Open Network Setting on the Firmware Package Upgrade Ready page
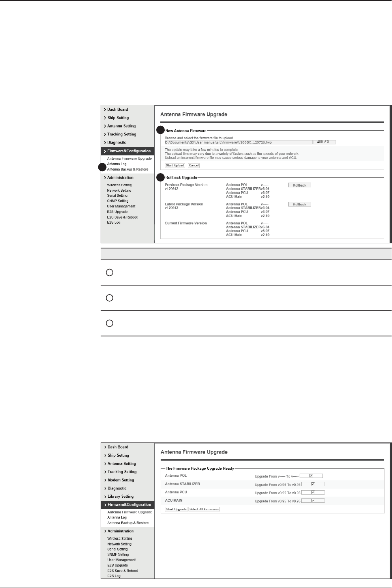 (x=119, y=544)
